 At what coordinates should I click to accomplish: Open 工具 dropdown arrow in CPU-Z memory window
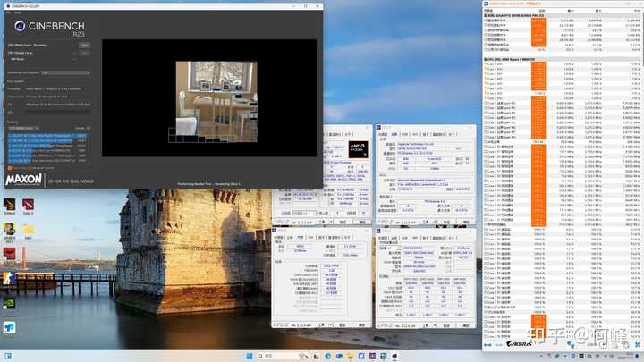[331, 325]
